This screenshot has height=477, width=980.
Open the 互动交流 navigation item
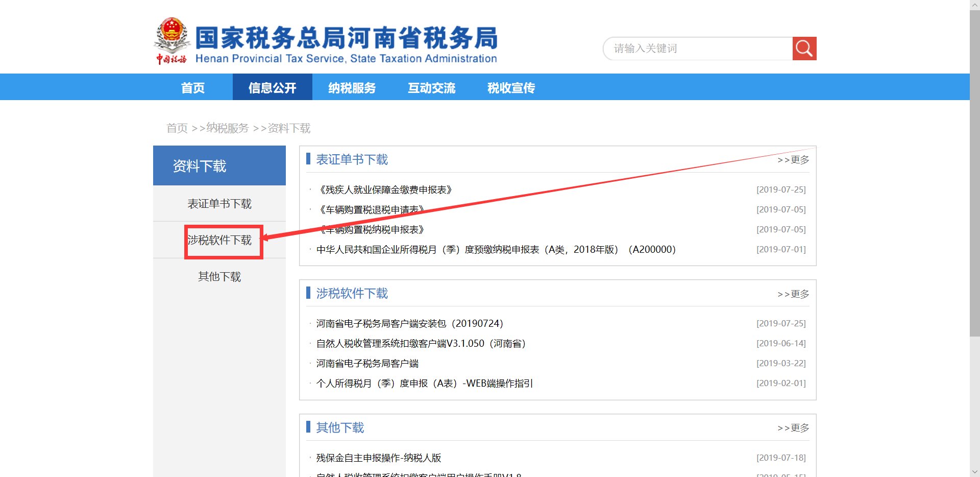[431, 87]
